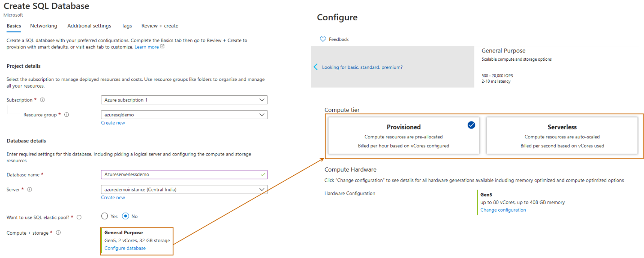Click the info icon beside Compute + storage
644x258 pixels.
pos(58,232)
